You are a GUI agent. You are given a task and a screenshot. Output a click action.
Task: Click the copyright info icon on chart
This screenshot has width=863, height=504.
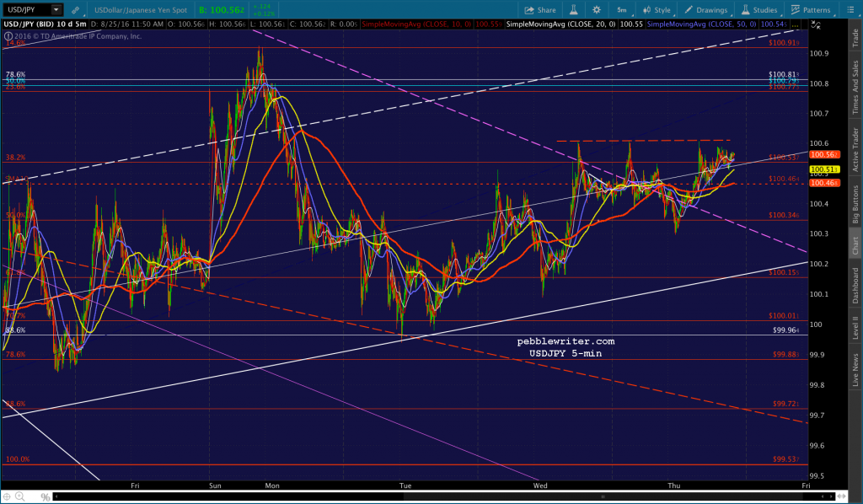(x=8, y=36)
